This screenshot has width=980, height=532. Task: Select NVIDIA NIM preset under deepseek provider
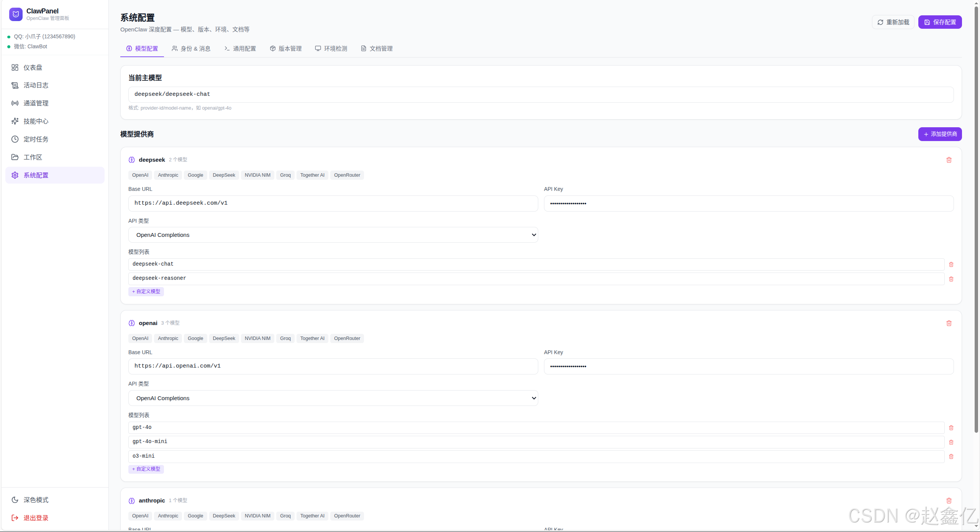[257, 175]
